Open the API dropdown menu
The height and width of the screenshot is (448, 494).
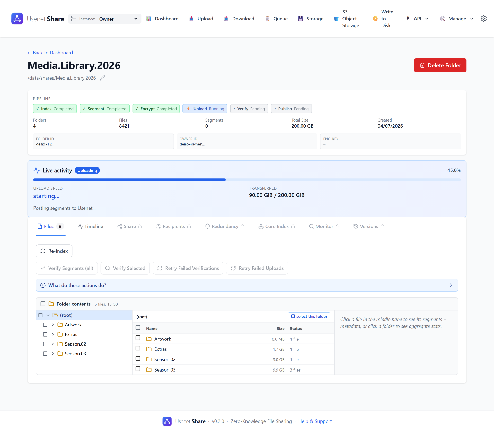click(x=417, y=19)
